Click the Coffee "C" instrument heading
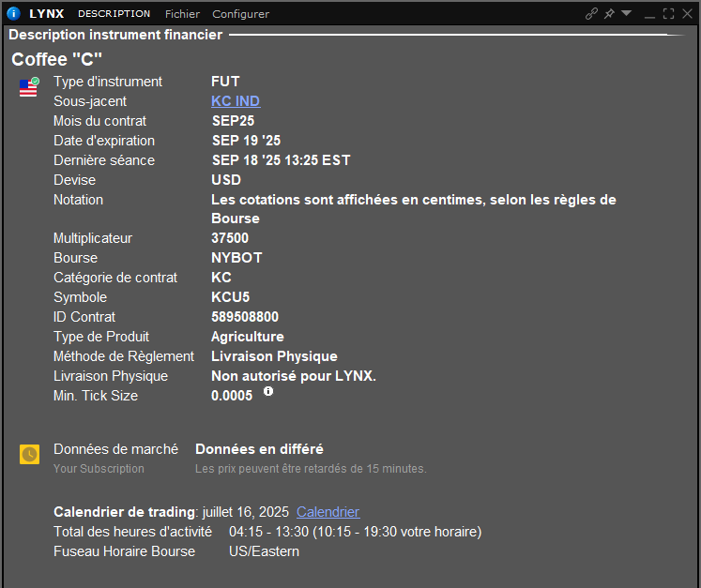Viewport: 701px width, 588px height. pyautogui.click(x=56, y=60)
